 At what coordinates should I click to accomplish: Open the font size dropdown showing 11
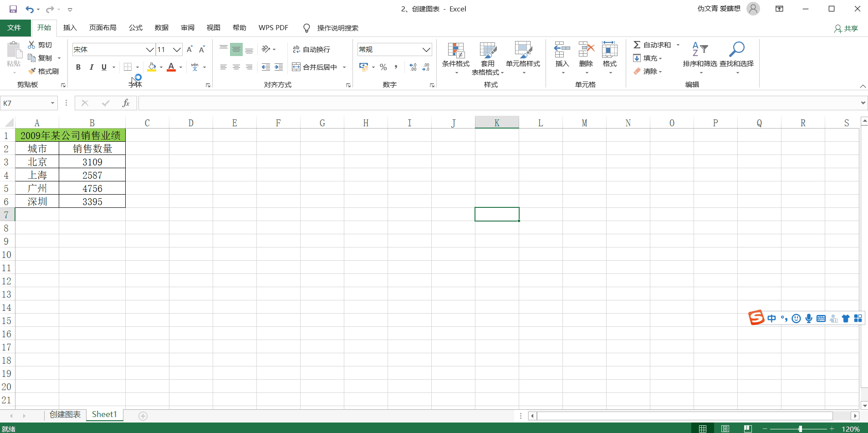(177, 49)
